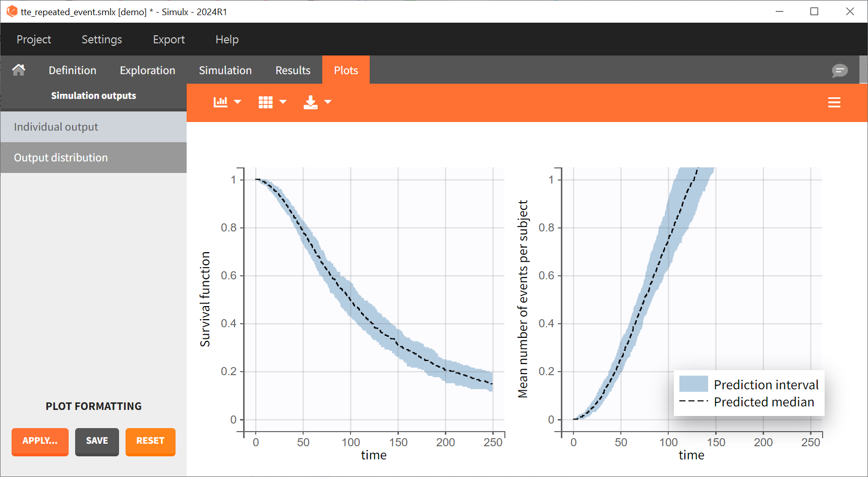868x477 pixels.
Task: Click the Predicted median legend entry
Action: click(x=764, y=402)
